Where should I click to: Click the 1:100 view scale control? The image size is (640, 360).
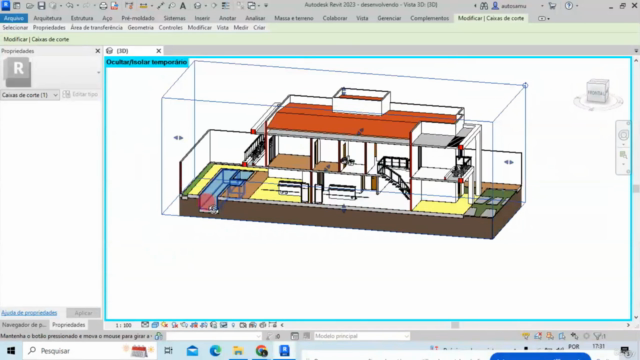point(123,325)
